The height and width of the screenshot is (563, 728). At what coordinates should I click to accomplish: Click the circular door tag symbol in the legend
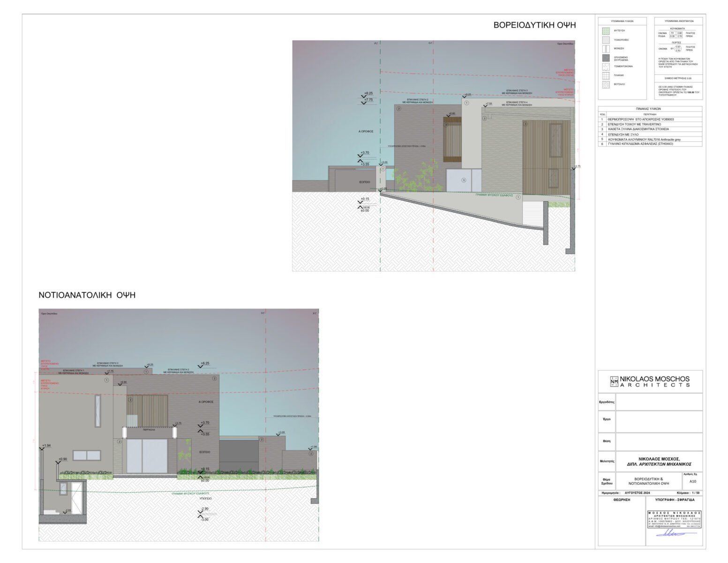(678, 48)
